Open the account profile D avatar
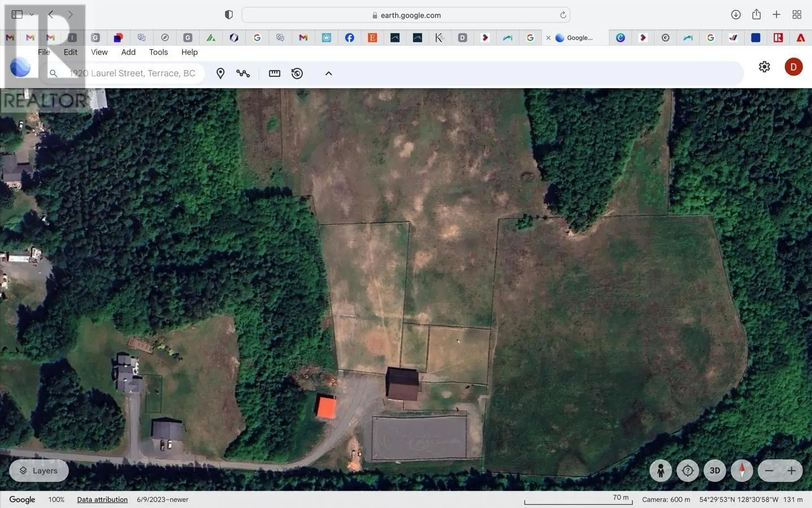Image resolution: width=812 pixels, height=508 pixels. [x=793, y=67]
